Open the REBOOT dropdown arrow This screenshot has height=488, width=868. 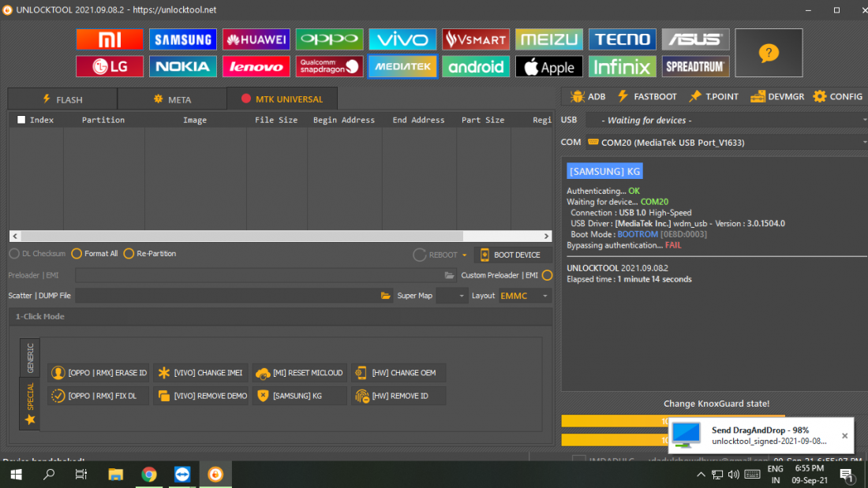coord(465,255)
